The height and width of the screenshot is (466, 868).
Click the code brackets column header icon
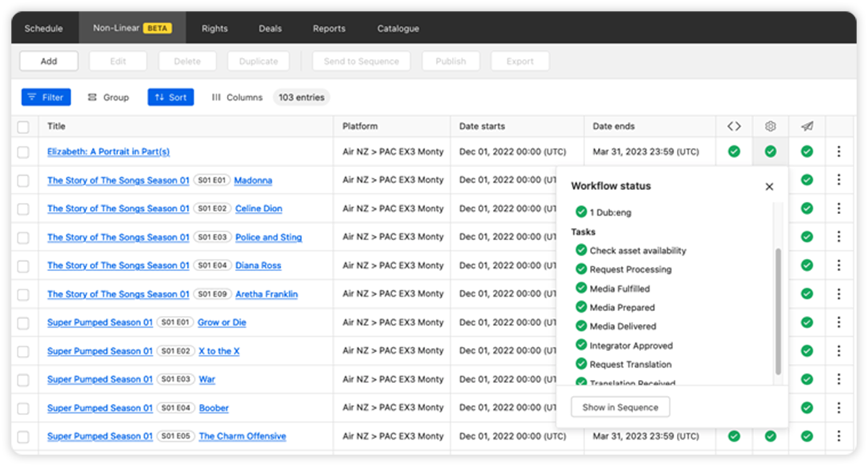tap(734, 126)
